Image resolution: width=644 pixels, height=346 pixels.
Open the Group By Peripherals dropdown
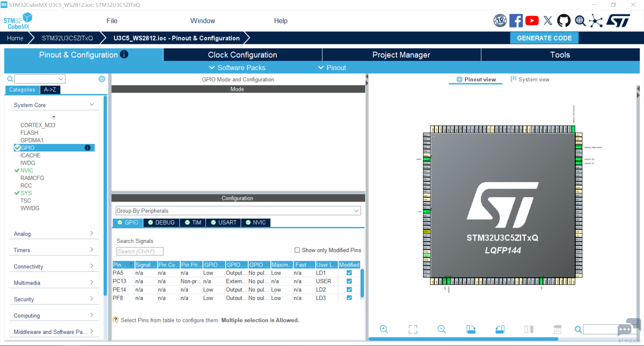coord(238,211)
